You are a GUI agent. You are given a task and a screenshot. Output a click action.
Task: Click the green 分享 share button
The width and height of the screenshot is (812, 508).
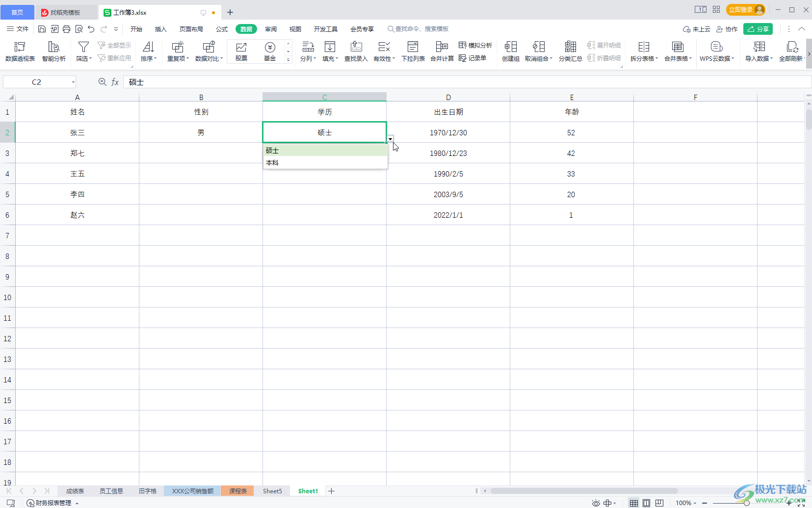[758, 29]
